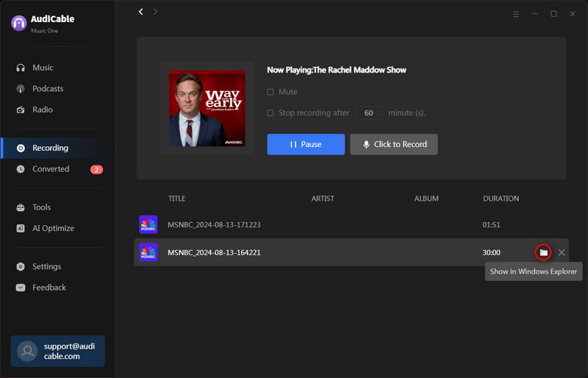Viewport: 588px width, 378px height.
Task: Minimize the AudiCable window
Action: coord(535,14)
